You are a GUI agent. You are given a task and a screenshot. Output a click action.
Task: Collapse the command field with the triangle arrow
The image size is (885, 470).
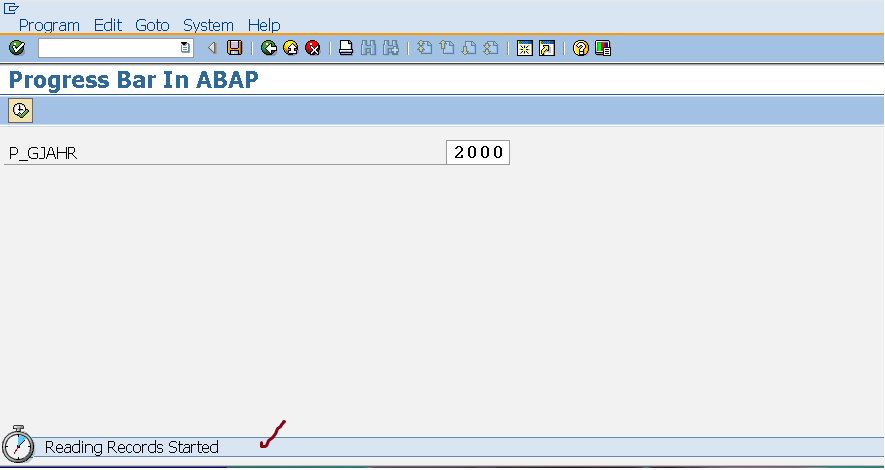[x=212, y=48]
